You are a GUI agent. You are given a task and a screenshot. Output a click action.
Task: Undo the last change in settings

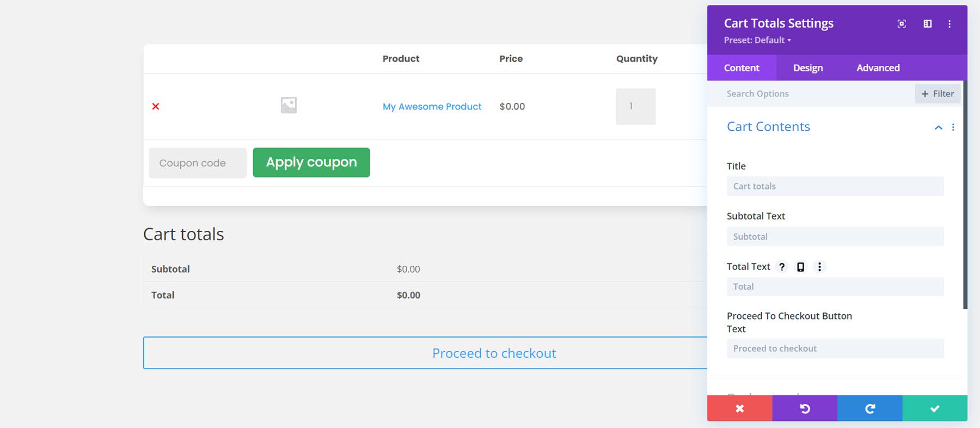(x=805, y=408)
